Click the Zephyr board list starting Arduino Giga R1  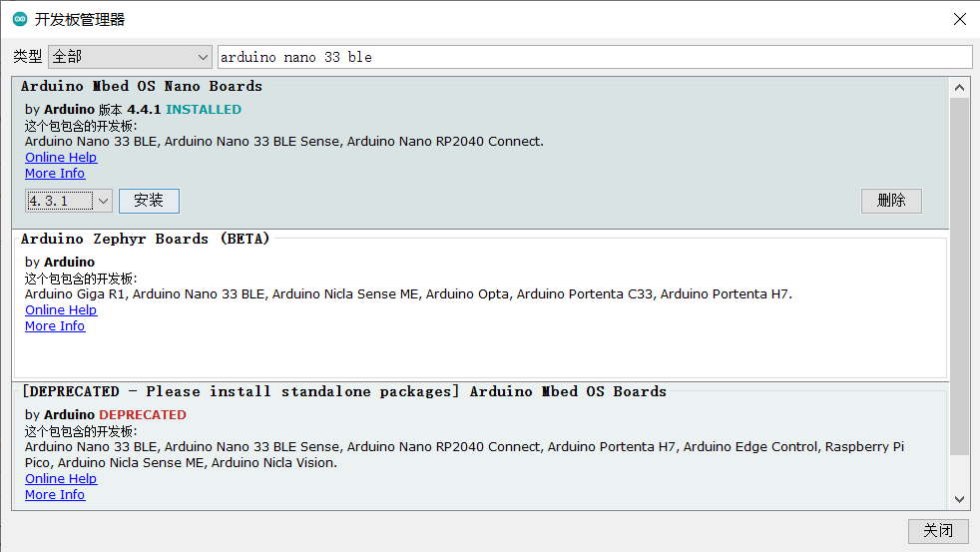tap(408, 293)
